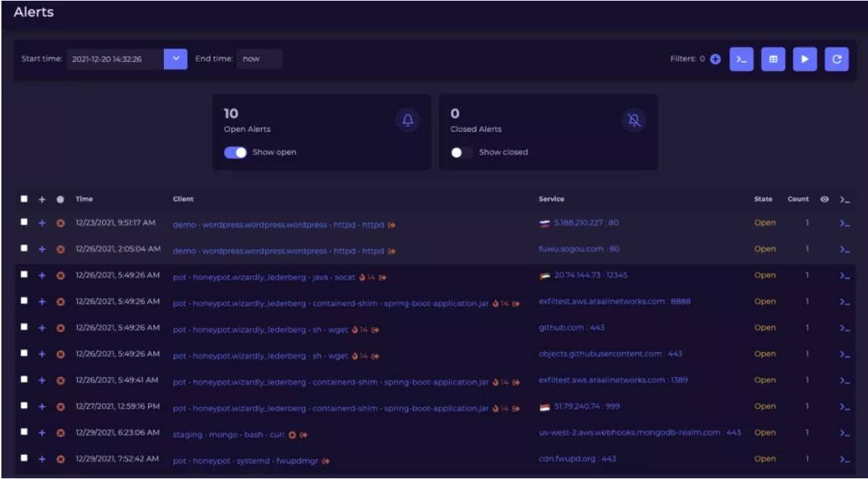Click the closed alerts muted bell icon
The height and width of the screenshot is (479, 868).
tap(634, 121)
